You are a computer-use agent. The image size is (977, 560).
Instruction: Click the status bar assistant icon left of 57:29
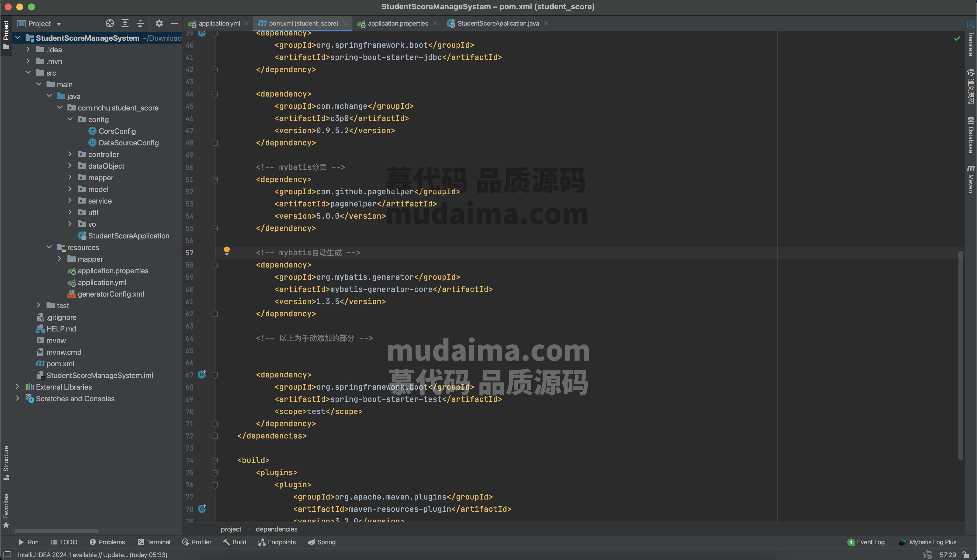pos(927,554)
